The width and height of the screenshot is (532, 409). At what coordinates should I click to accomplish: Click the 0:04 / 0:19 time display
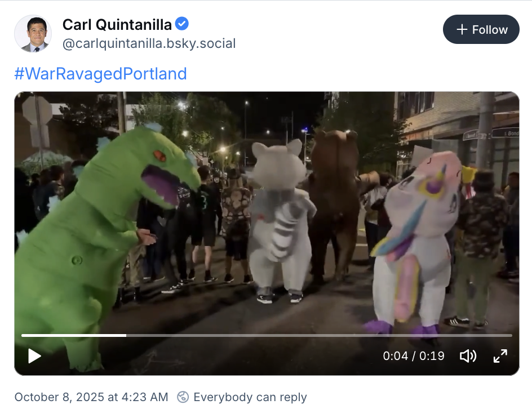[414, 356]
